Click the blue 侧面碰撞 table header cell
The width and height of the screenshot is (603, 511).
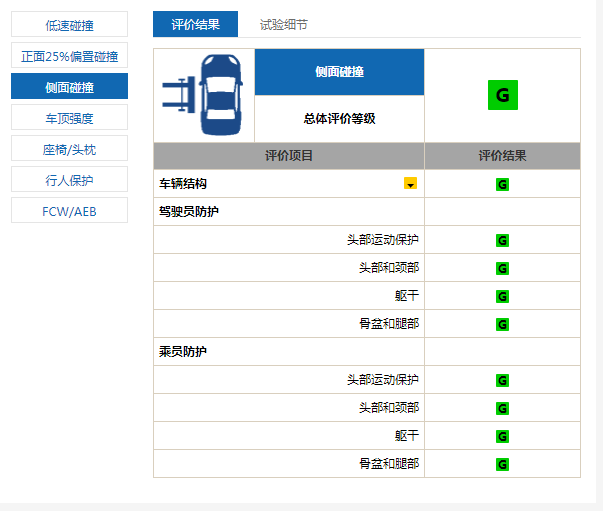[339, 71]
